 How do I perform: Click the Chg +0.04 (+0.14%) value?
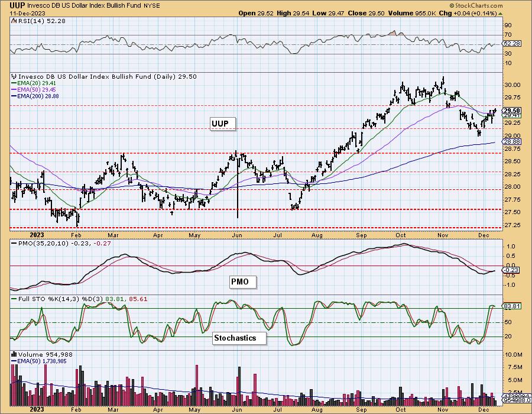tap(468, 14)
